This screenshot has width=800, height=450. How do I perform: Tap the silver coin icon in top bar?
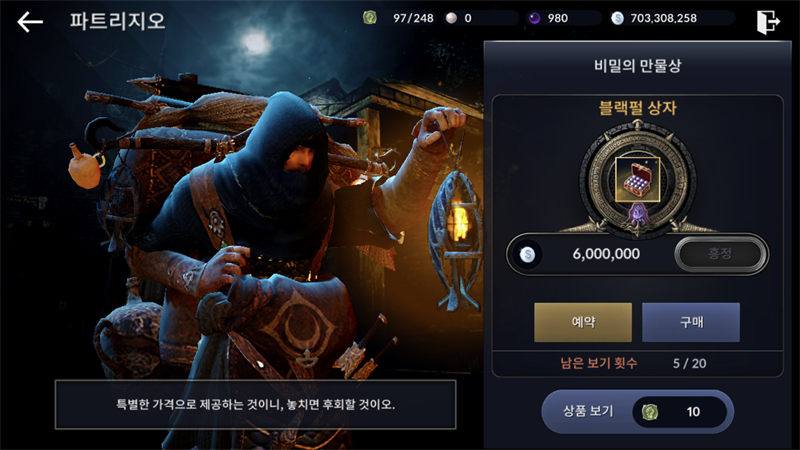coord(617,18)
